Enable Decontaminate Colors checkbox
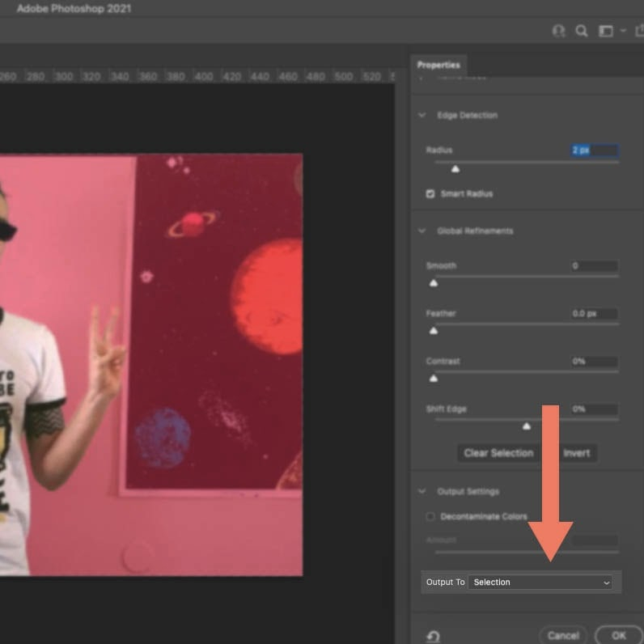 pyautogui.click(x=430, y=516)
